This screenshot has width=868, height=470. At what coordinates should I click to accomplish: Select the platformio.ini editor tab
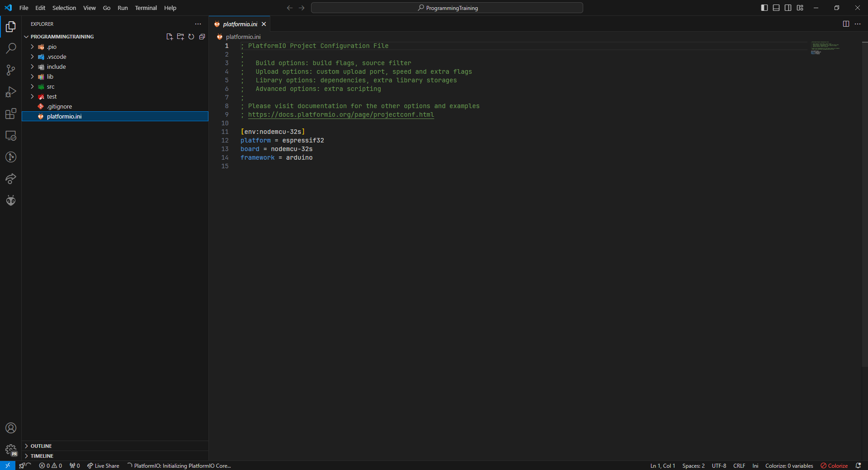[x=240, y=24]
